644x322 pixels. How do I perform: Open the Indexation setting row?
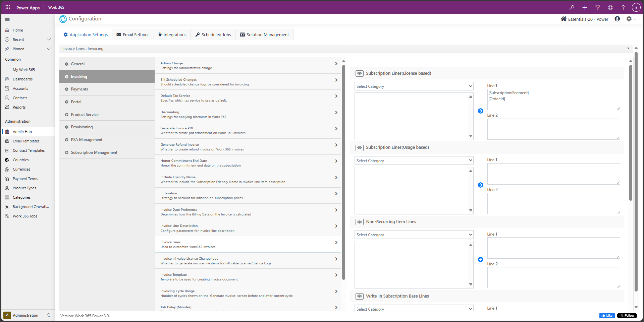pyautogui.click(x=248, y=196)
